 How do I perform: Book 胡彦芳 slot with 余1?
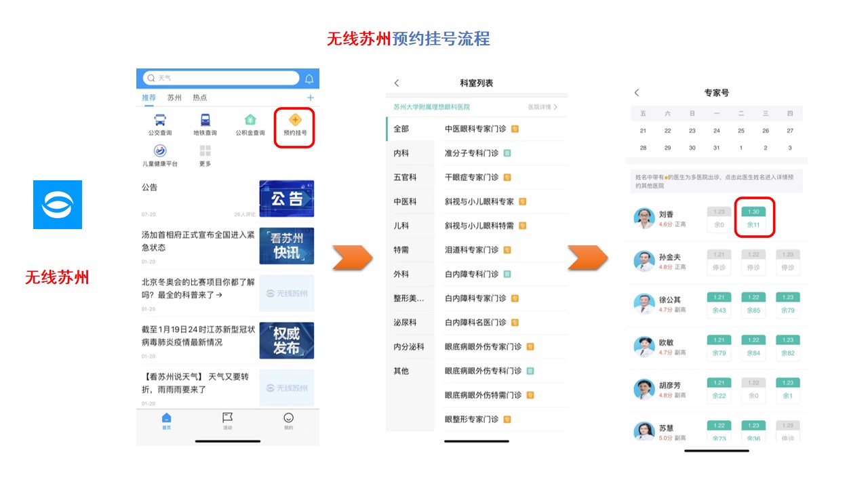[x=787, y=389]
